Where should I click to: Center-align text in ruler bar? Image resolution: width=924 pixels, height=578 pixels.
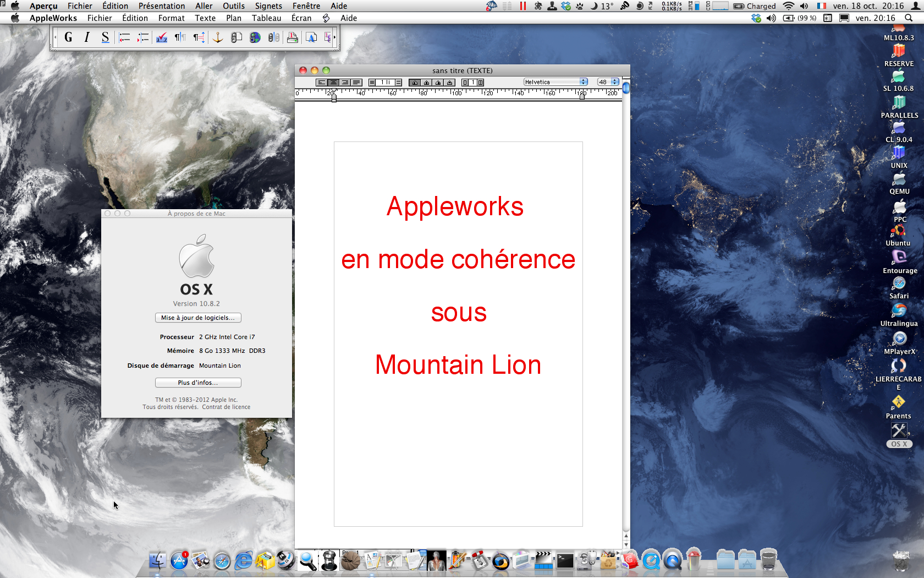tap(333, 82)
